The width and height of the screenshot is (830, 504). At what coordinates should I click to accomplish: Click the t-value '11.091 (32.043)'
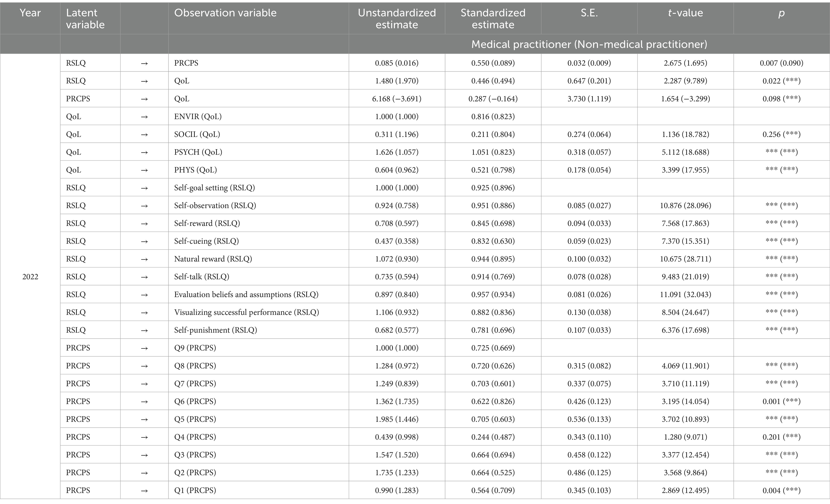(x=685, y=294)
